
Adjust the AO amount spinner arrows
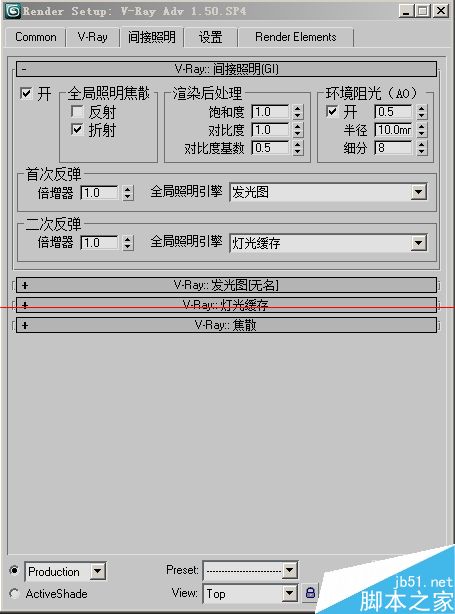[422, 112]
